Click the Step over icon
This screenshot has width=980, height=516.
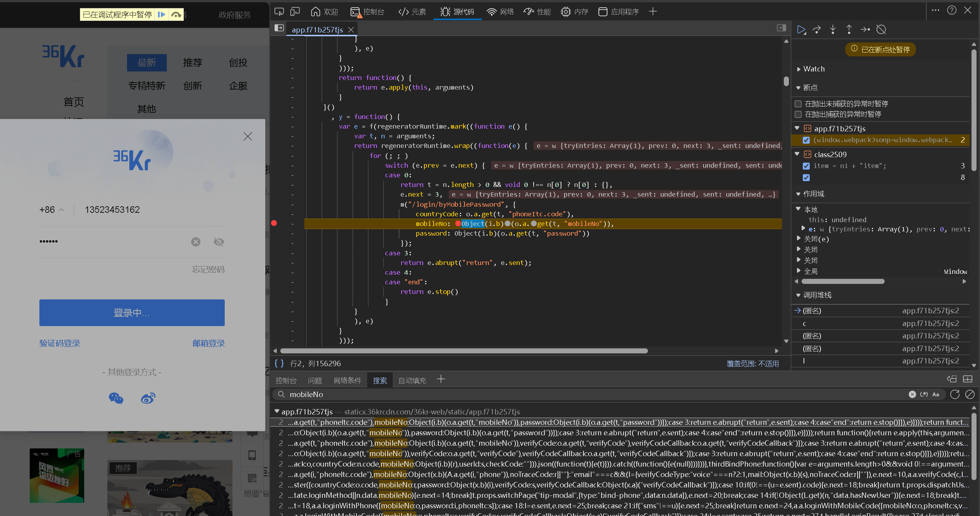click(817, 30)
